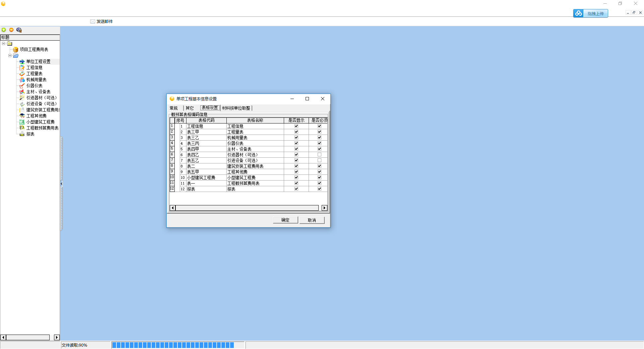Toggle 是否必须 checkbox for 引进设备（可选） row
The width and height of the screenshot is (644, 349).
point(320,161)
